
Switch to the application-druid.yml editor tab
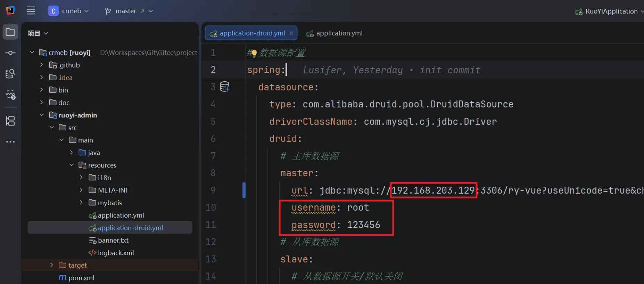[251, 33]
